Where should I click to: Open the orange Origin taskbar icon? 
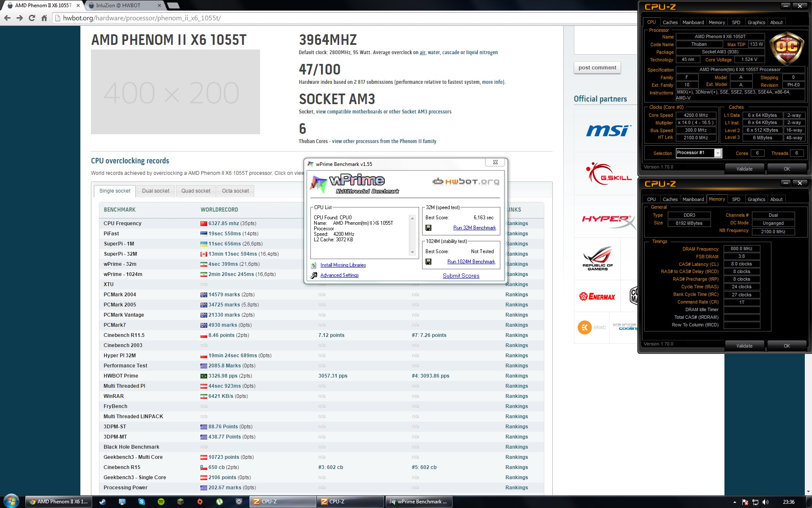click(x=200, y=502)
